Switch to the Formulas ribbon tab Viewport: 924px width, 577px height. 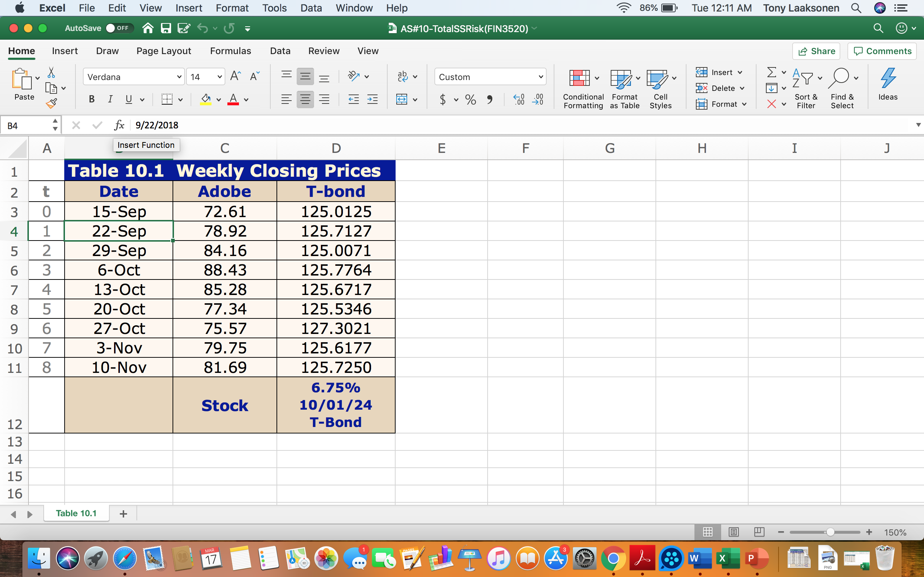231,51
